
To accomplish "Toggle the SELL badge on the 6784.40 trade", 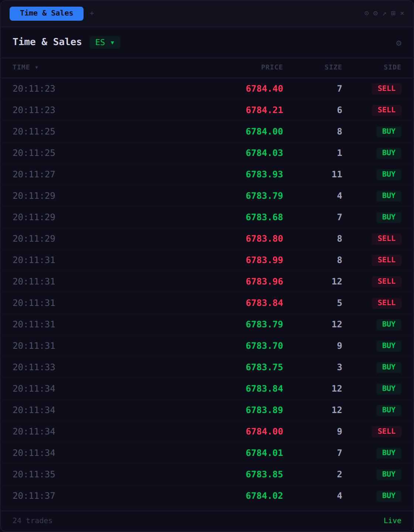I will tap(386, 89).
